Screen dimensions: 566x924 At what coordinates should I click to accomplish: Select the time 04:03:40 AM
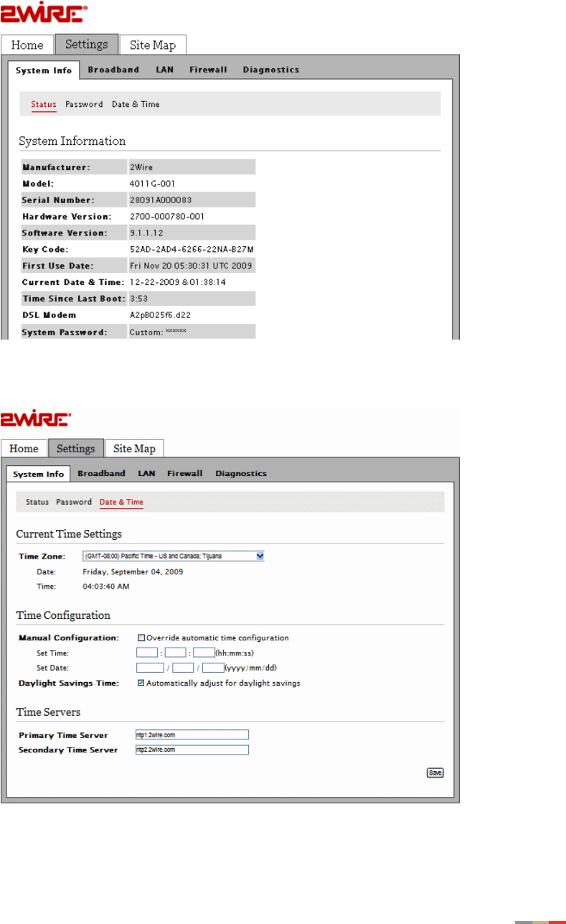point(106,587)
